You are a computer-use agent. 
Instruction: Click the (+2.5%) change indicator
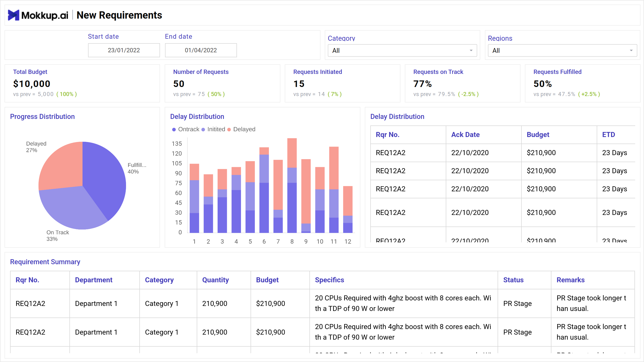point(589,94)
